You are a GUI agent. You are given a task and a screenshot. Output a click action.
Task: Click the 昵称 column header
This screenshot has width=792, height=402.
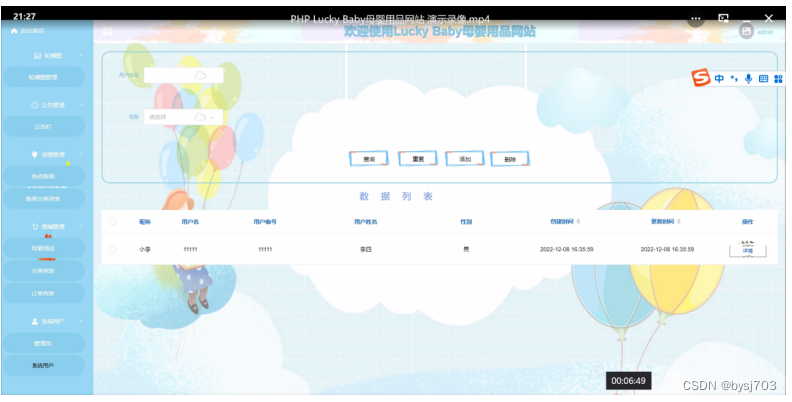point(145,222)
